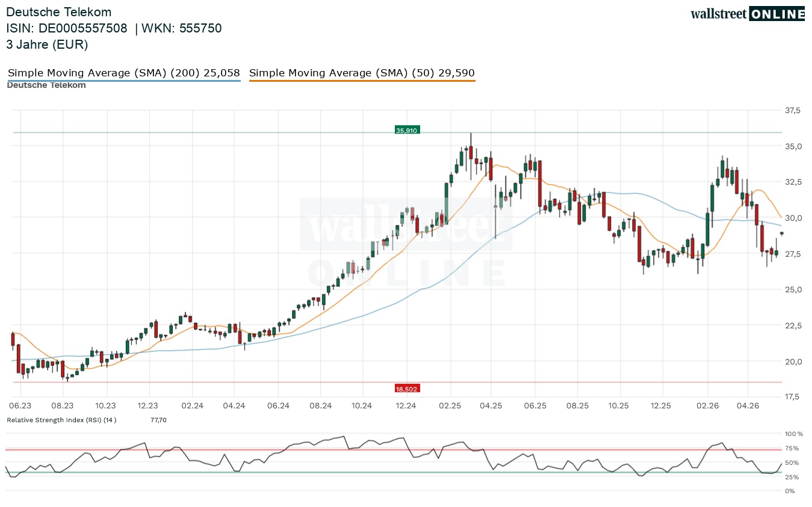Click the RSI value 77,70
Screen dimensions: 812x507
point(158,419)
